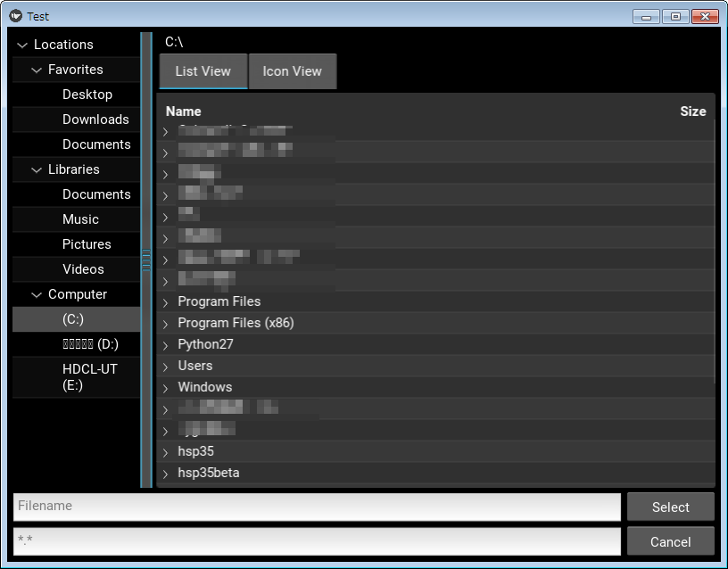Switch to the (D:) drive
The width and height of the screenshot is (728, 569).
pyautogui.click(x=89, y=343)
